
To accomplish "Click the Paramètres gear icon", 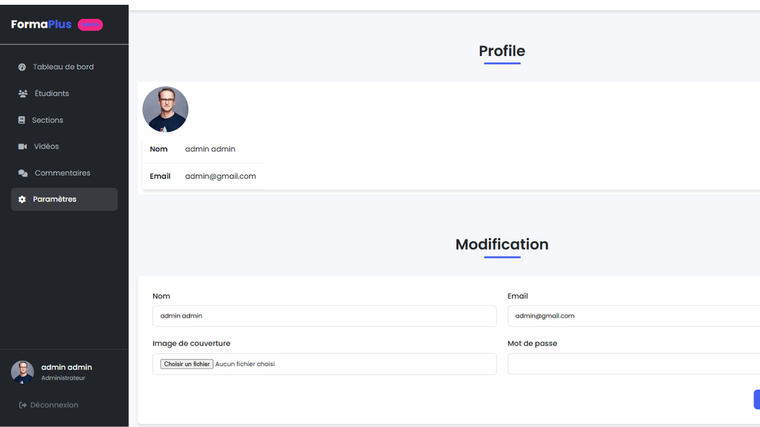I will [22, 199].
